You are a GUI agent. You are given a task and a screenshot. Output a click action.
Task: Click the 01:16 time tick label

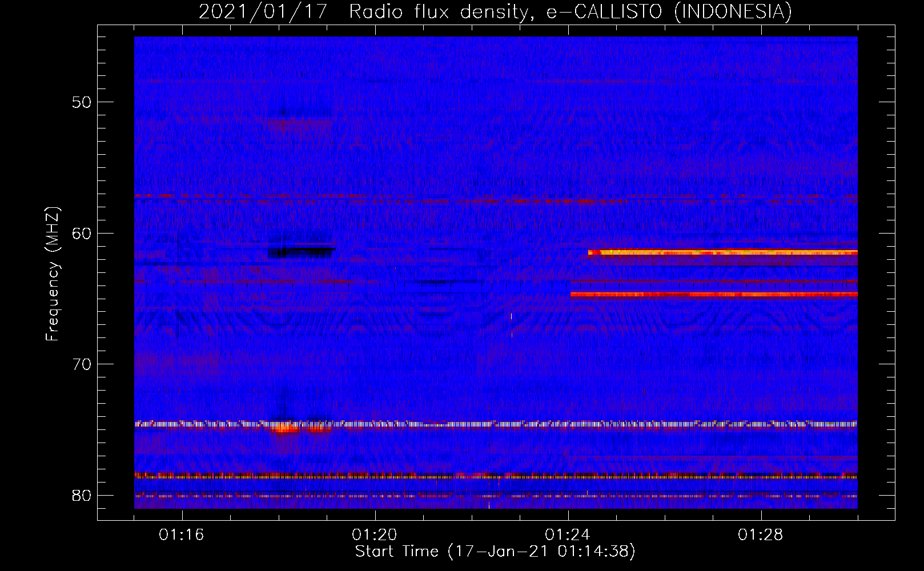point(182,535)
